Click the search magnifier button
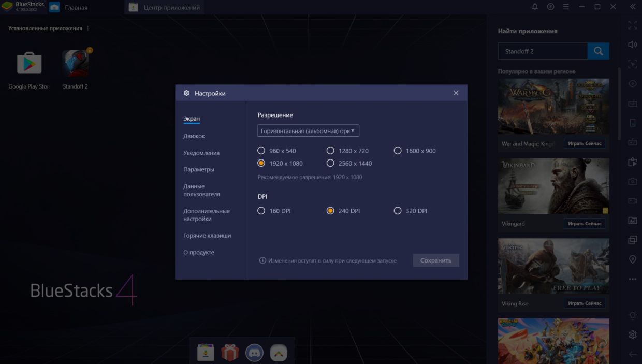Screen dimensions: 642x364 pos(598,51)
